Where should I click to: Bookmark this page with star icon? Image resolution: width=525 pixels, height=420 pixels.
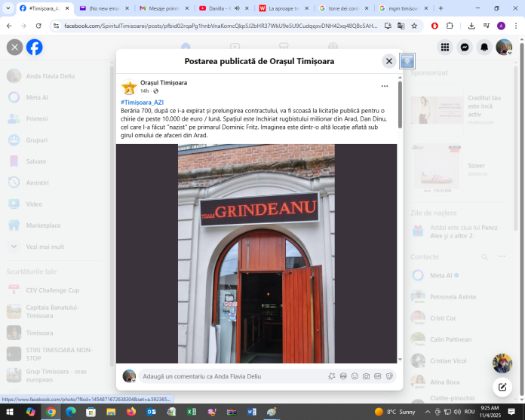pyautogui.click(x=414, y=26)
